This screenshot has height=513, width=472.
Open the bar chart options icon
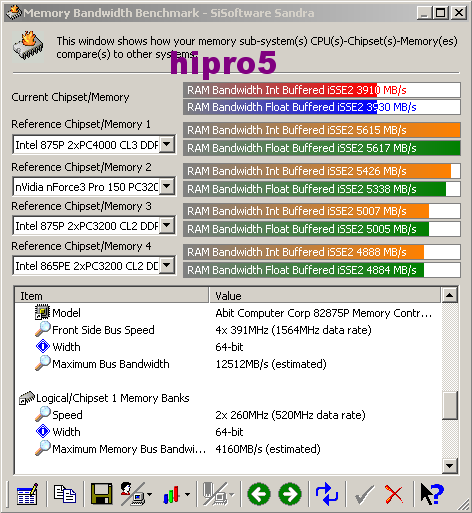pos(171,494)
